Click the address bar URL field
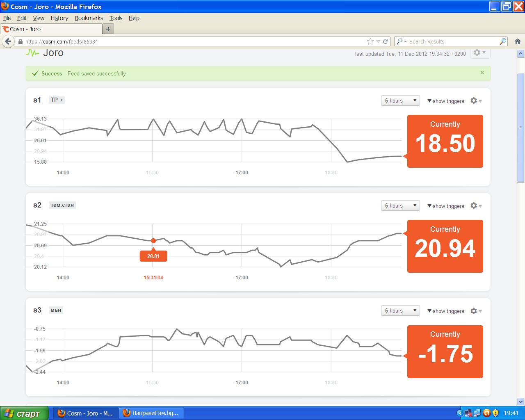 tap(195, 41)
